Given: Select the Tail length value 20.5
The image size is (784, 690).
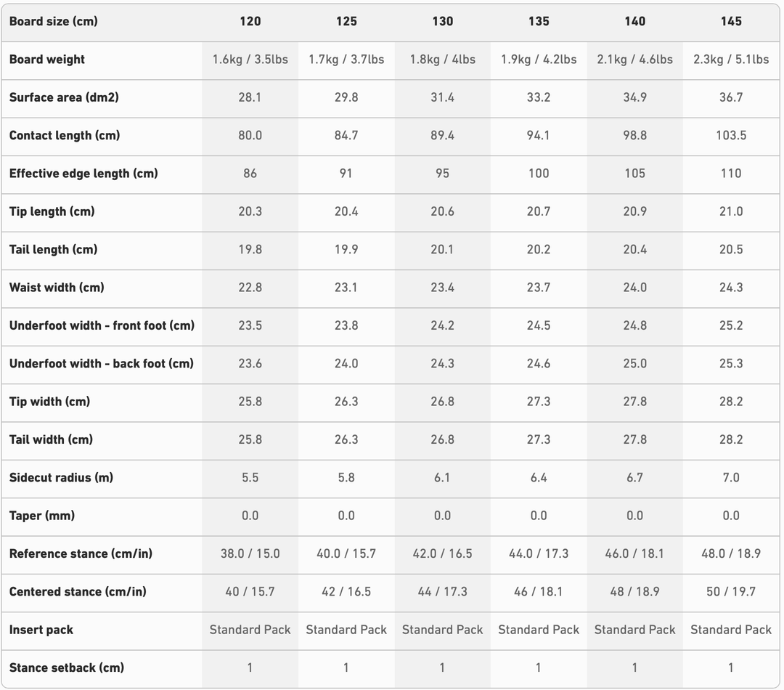Looking at the screenshot, I should coord(731,249).
